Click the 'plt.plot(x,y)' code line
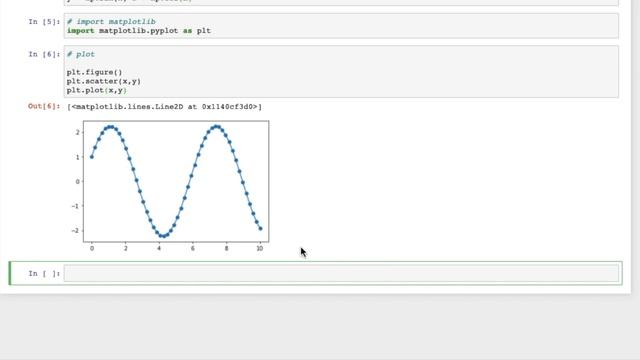The image size is (640, 360). click(97, 90)
